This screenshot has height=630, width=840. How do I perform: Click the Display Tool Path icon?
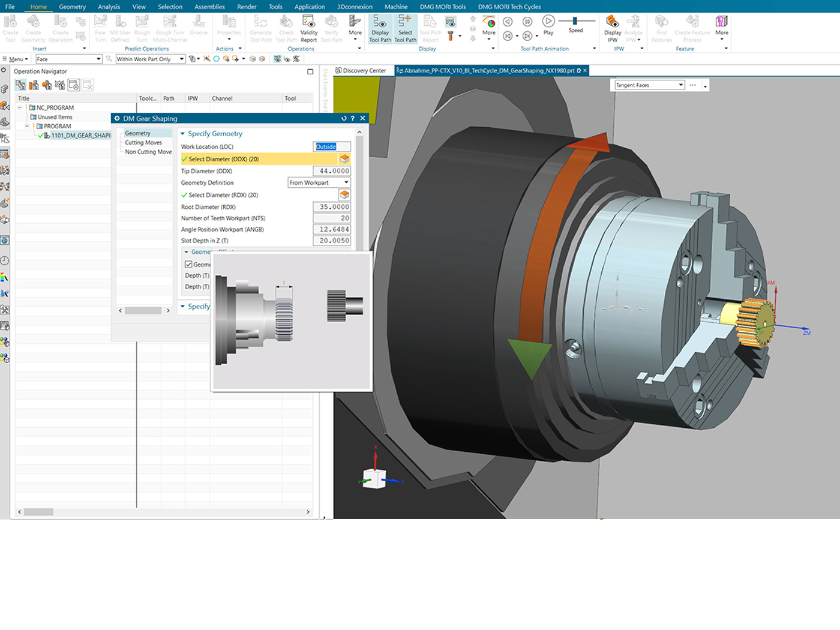(380, 28)
